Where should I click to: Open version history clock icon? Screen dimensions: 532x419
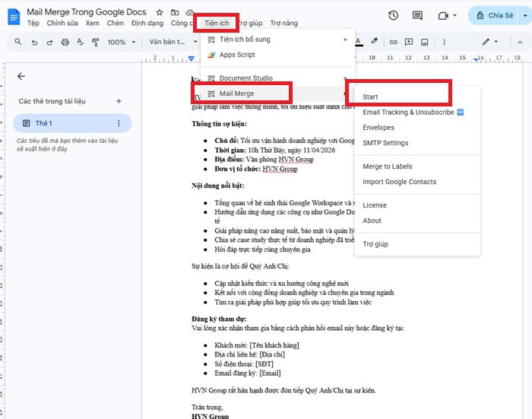pyautogui.click(x=393, y=15)
